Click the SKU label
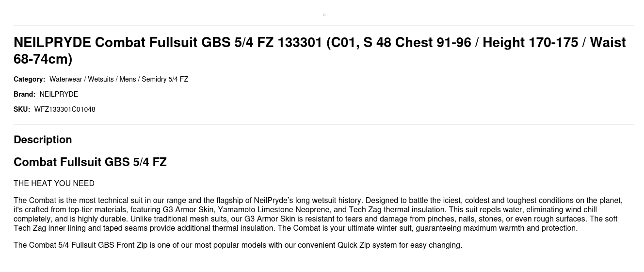 22,109
